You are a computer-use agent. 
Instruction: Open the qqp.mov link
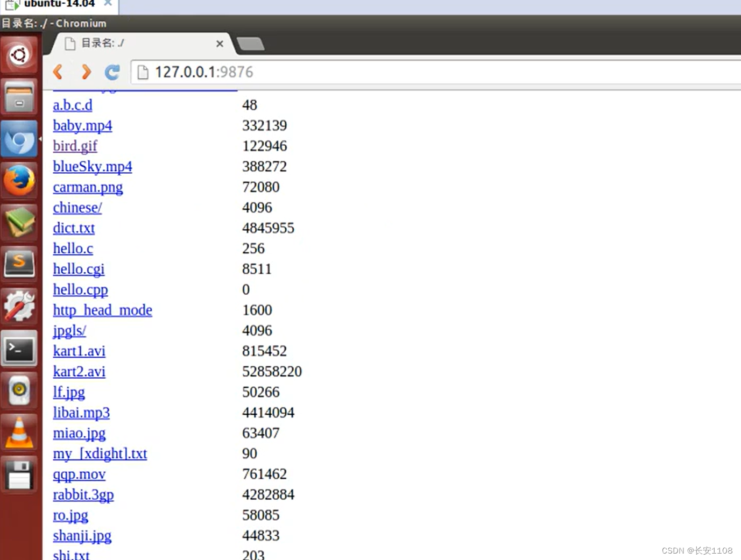click(x=79, y=474)
